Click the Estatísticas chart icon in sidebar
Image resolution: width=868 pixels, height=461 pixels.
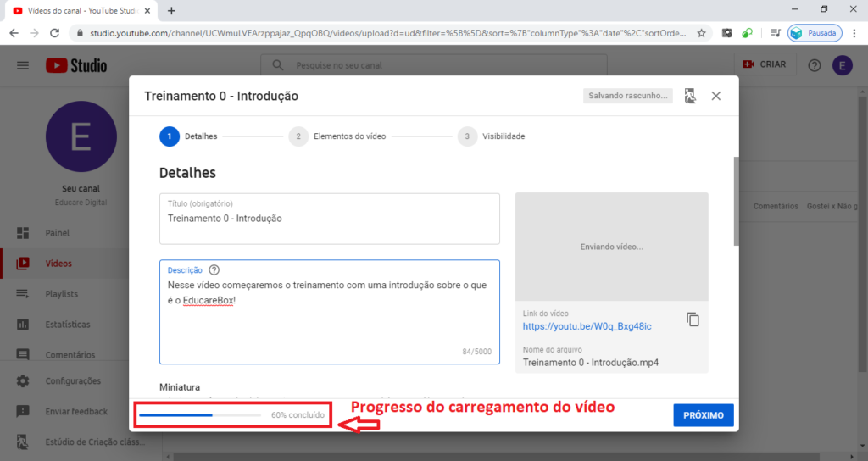(x=23, y=325)
